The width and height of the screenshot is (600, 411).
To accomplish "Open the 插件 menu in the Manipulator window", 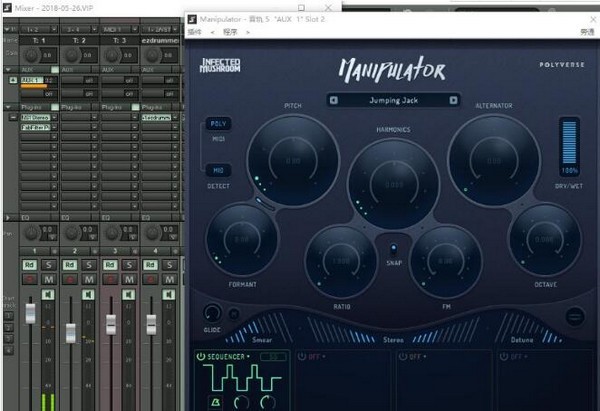I will (194, 32).
